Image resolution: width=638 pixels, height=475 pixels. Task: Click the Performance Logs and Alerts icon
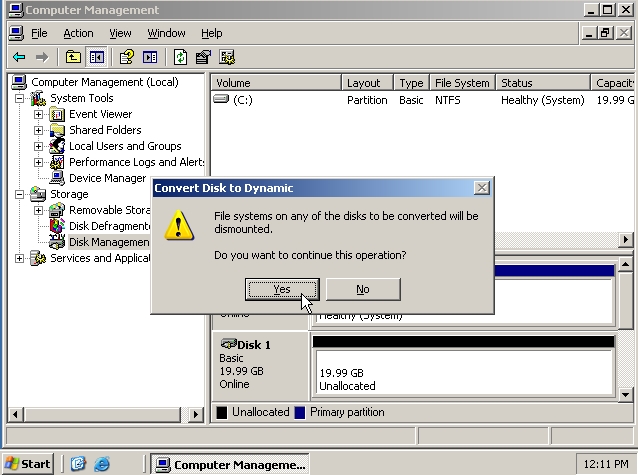pyautogui.click(x=57, y=162)
